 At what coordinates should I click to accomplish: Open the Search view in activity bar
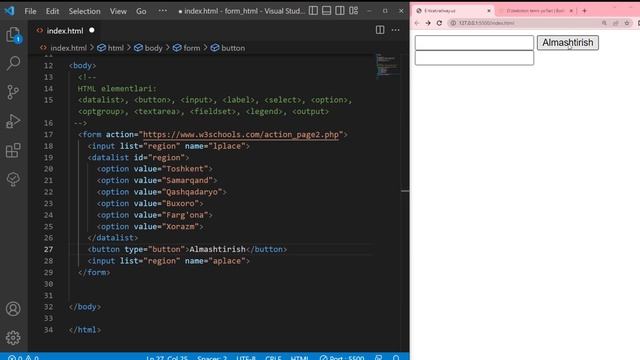[13, 63]
